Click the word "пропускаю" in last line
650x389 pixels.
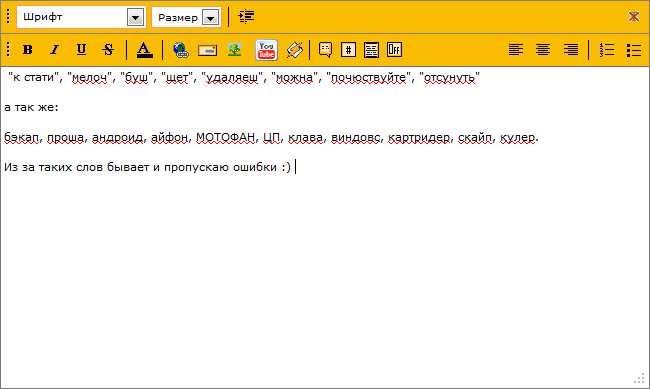click(196, 167)
